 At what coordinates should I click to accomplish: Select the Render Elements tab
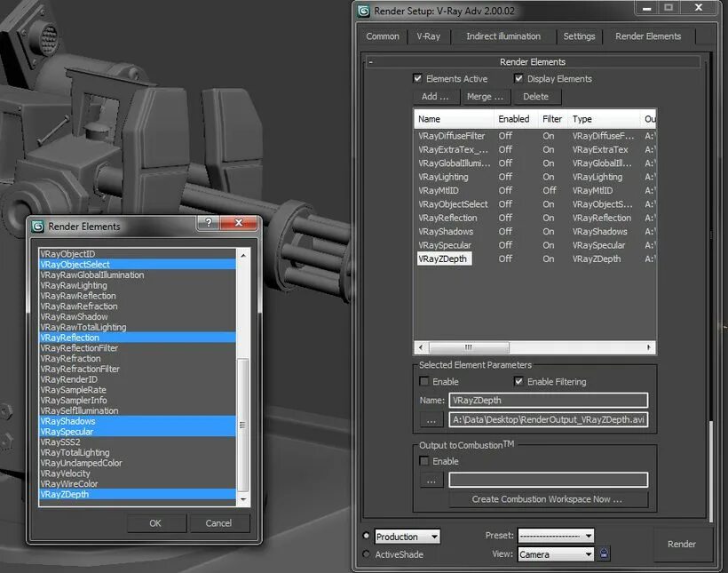click(x=648, y=36)
